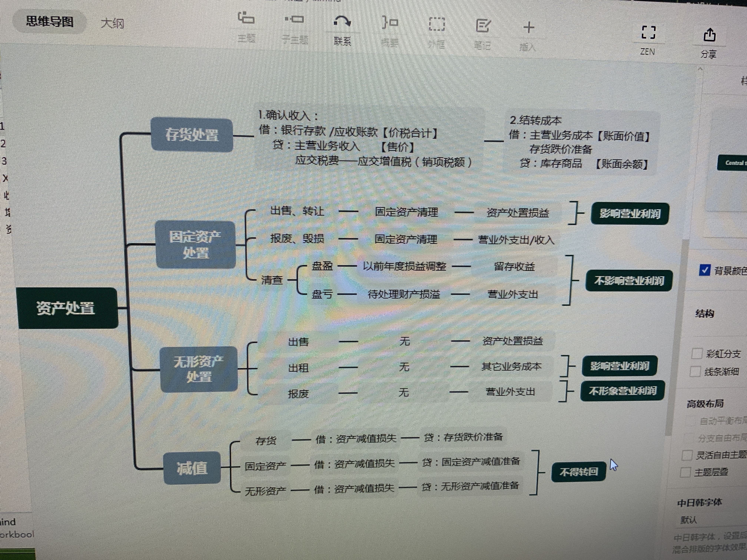747x560 pixels.
Task: Select the 清查 subtopic
Action: tap(272, 280)
